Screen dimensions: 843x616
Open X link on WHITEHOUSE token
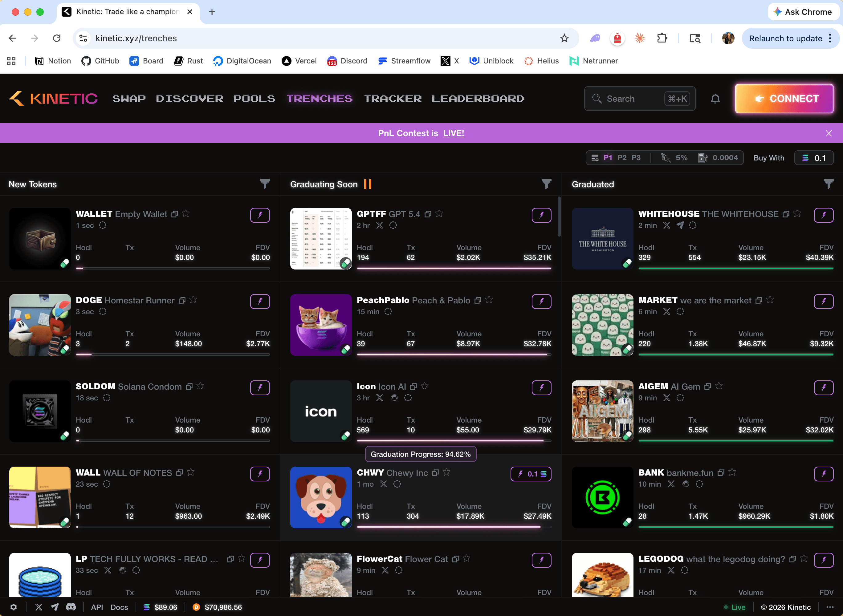pos(666,225)
